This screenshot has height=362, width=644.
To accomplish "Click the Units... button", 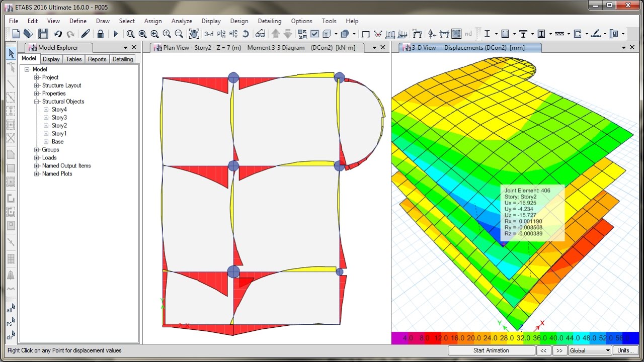I will pyautogui.click(x=626, y=350).
